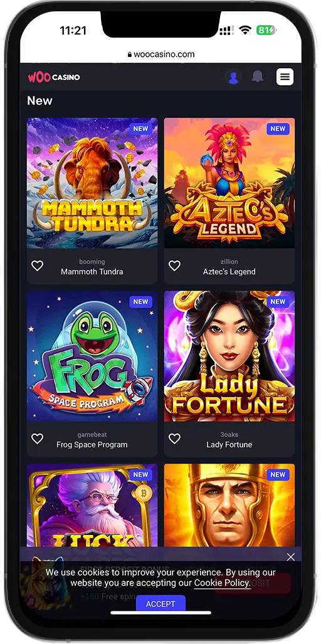Accept cookies with the ACCEPT button

click(160, 604)
